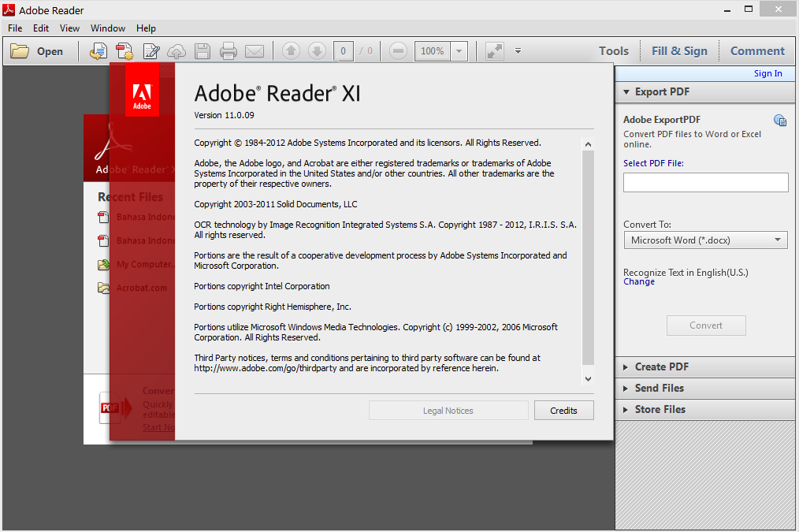Image resolution: width=799 pixels, height=532 pixels.
Task: Switch to the Fill & Sign pane
Action: [679, 51]
